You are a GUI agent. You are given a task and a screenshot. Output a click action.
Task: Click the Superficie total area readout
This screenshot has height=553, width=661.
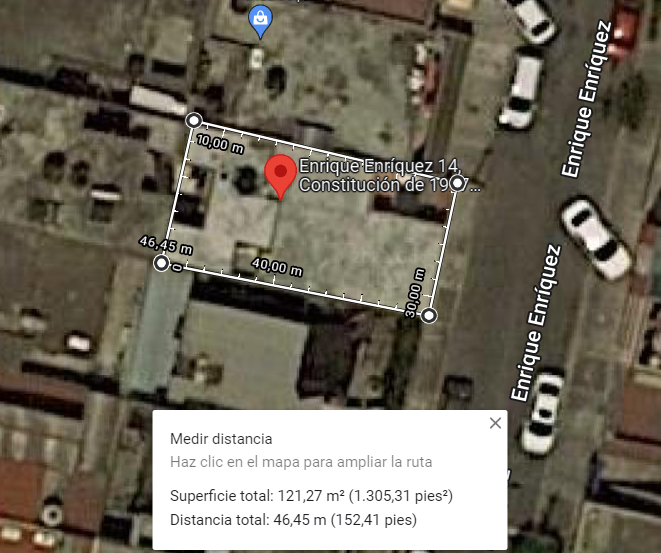[x=311, y=496]
